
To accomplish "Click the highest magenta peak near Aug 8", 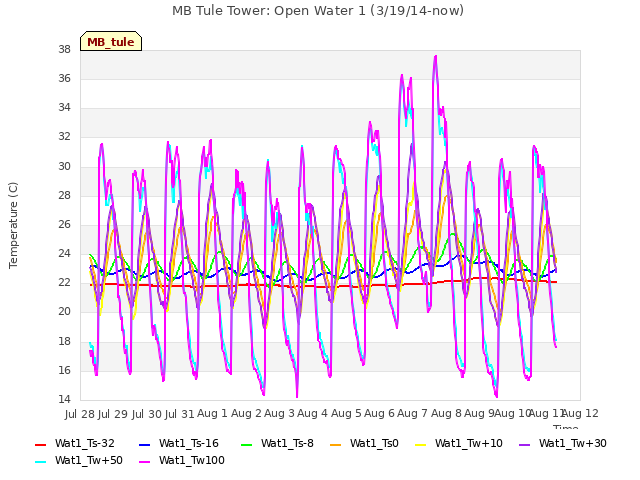I will click(x=436, y=57).
